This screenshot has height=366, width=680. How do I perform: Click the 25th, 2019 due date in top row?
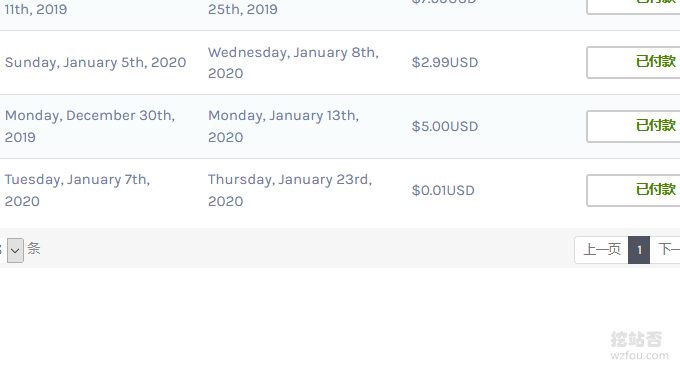coord(242,9)
